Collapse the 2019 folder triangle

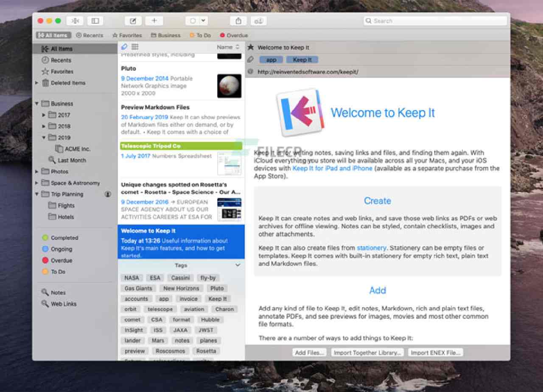point(44,137)
